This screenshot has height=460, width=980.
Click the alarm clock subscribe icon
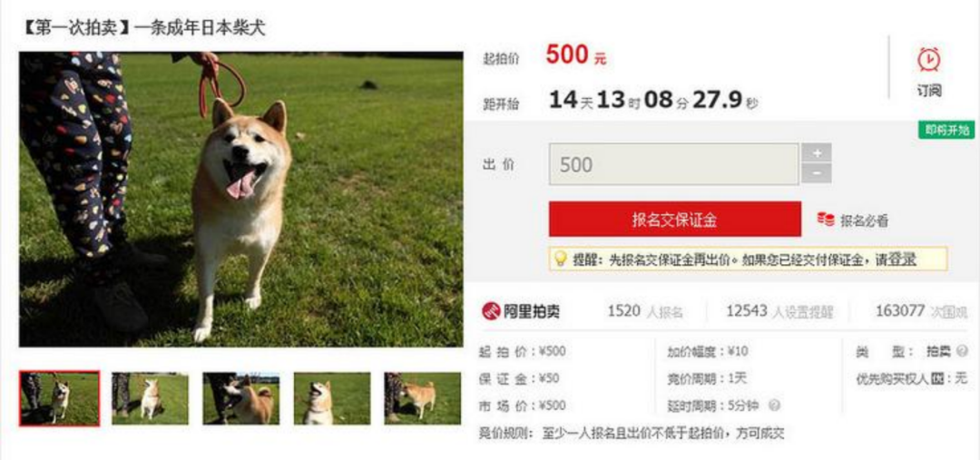(x=929, y=59)
